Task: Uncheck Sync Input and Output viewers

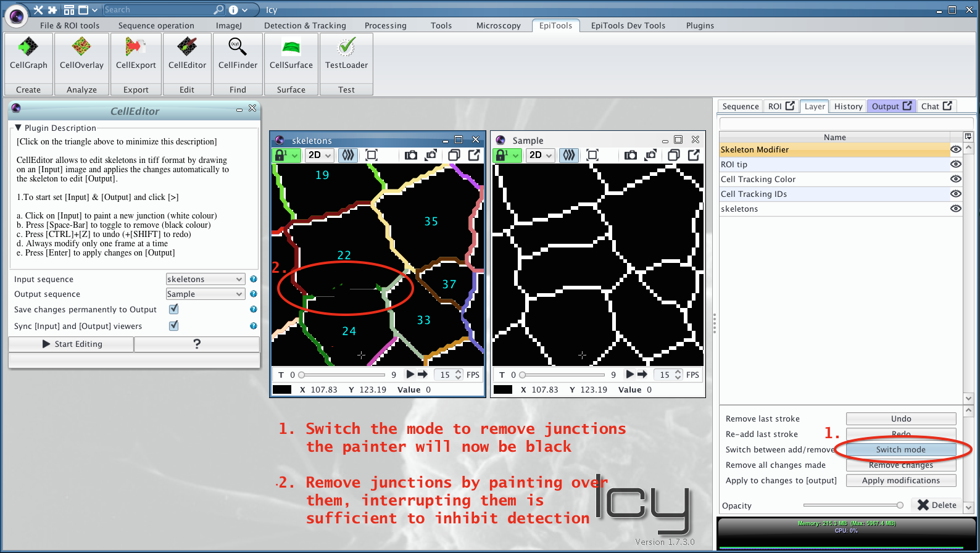Action: click(x=174, y=325)
